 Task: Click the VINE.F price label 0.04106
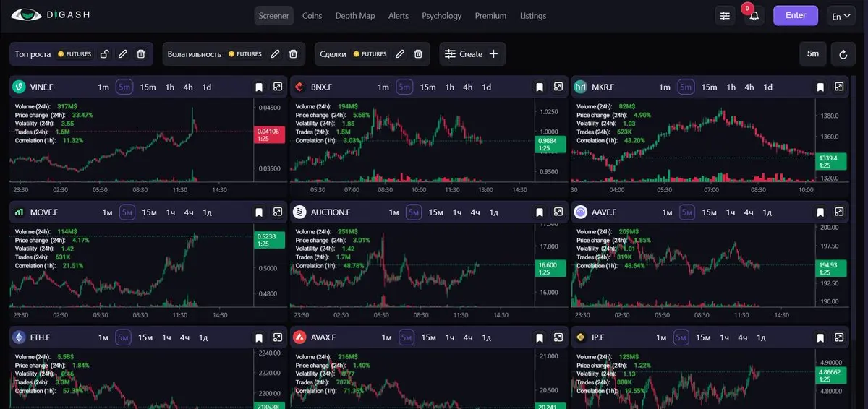[x=269, y=134]
